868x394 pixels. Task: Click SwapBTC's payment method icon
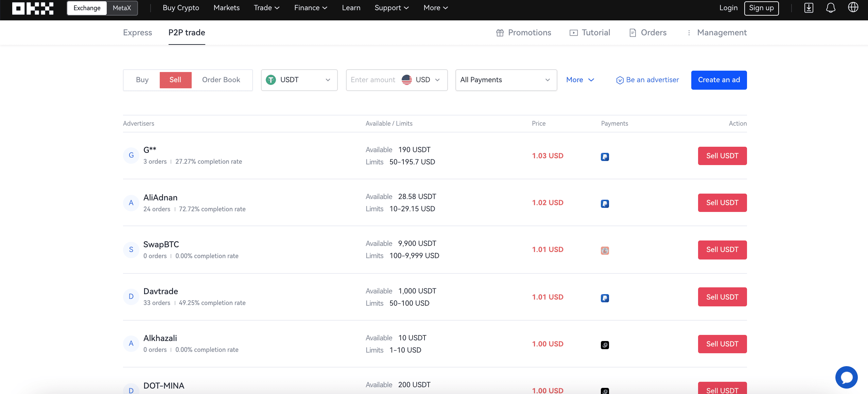[x=605, y=251]
